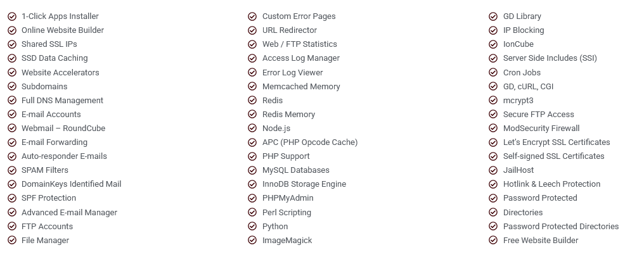Click the checkmark icon next to SSD Data Caching
Screen dimensions: 644x264
point(11,58)
